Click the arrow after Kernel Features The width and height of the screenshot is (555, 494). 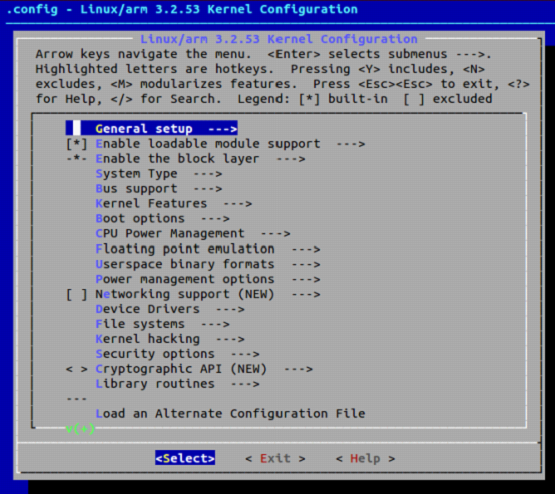tap(238, 203)
